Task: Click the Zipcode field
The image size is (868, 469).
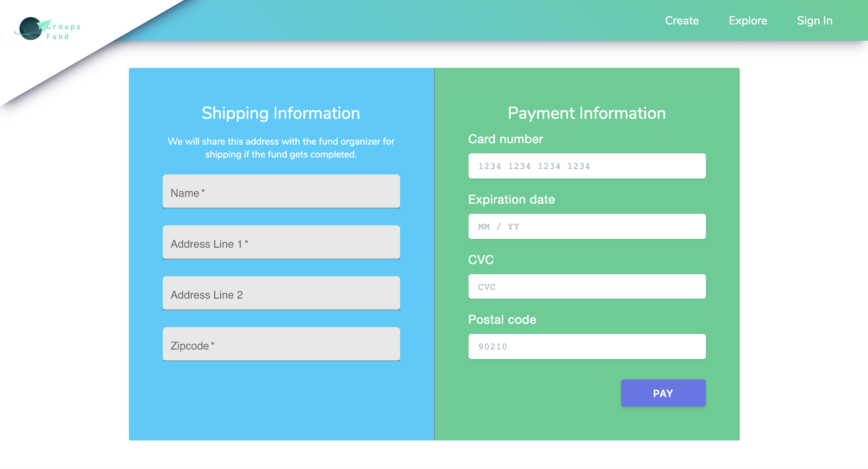Action: pos(281,344)
